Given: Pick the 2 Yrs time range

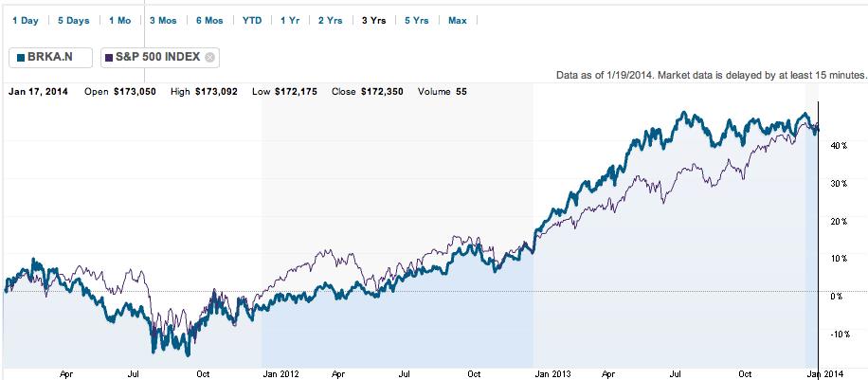Looking at the screenshot, I should pos(331,20).
